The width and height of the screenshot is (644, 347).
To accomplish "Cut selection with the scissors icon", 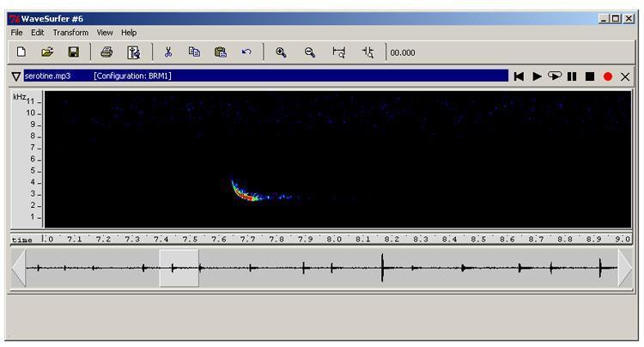I will 168,52.
